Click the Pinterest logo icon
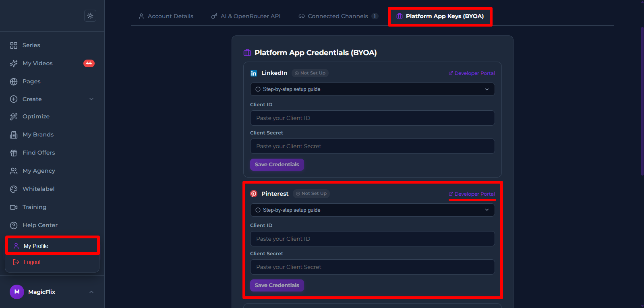This screenshot has width=644, height=308. 254,194
